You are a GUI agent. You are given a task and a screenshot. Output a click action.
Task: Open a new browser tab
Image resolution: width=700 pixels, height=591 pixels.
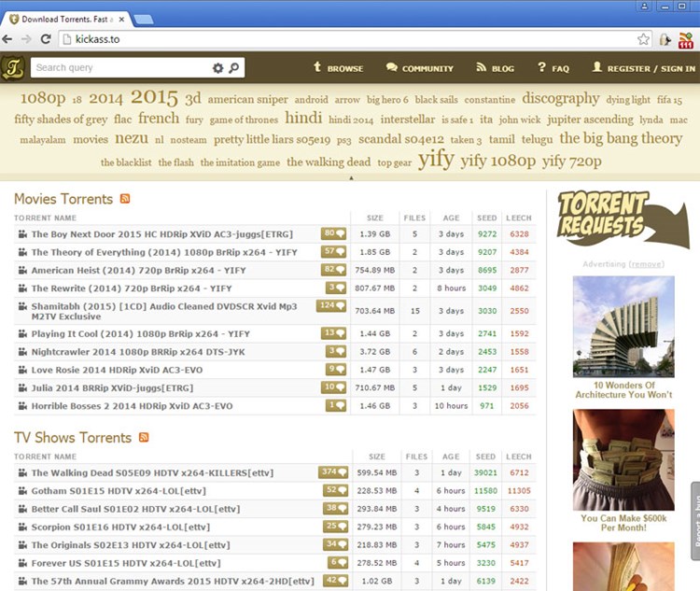pos(144,20)
